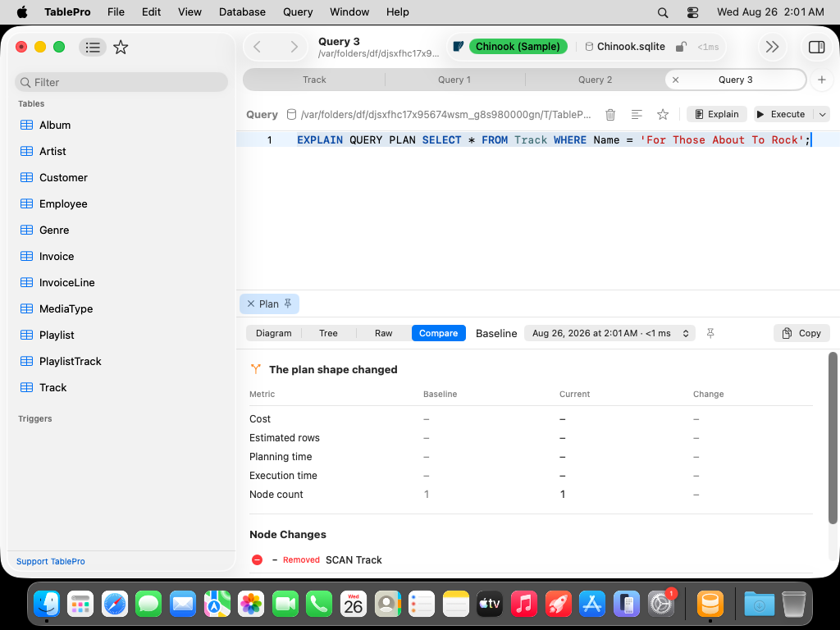Click the Execute button
The width and height of the screenshot is (840, 630).
(x=782, y=114)
